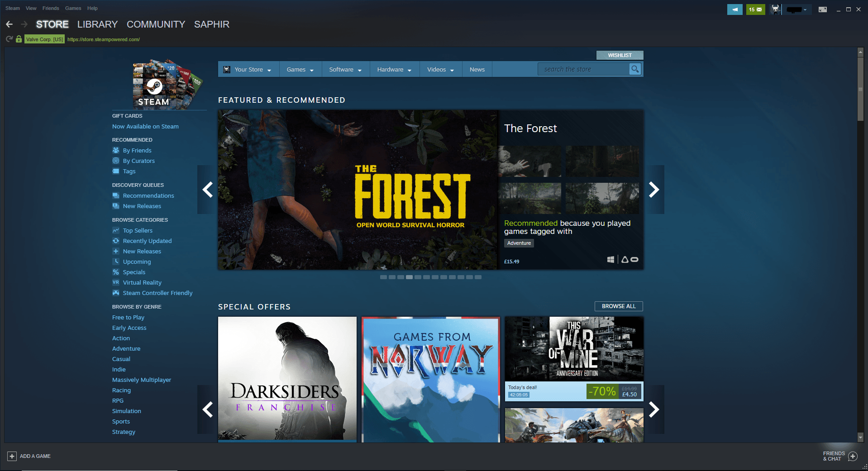The height and width of the screenshot is (471, 868).
Task: Open This War of Mine deal
Action: pyautogui.click(x=574, y=359)
